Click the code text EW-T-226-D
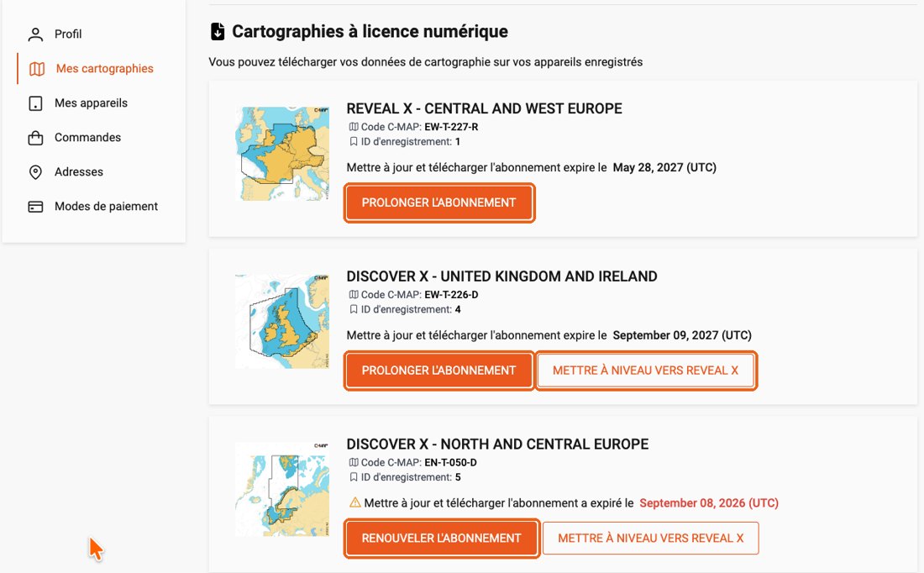 tap(451, 295)
